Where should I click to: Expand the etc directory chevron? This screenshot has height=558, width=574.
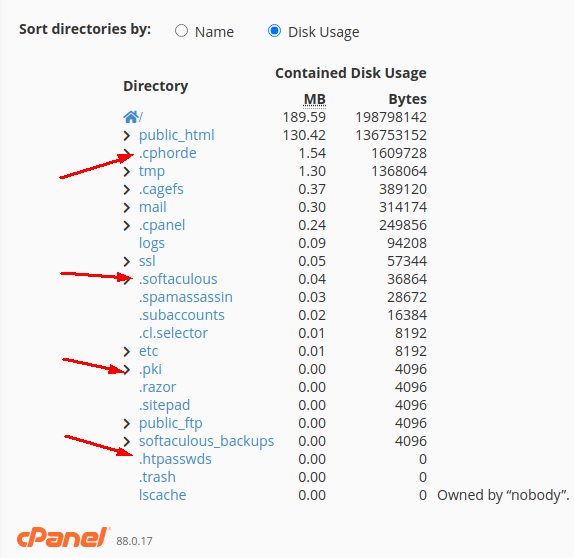tap(127, 351)
